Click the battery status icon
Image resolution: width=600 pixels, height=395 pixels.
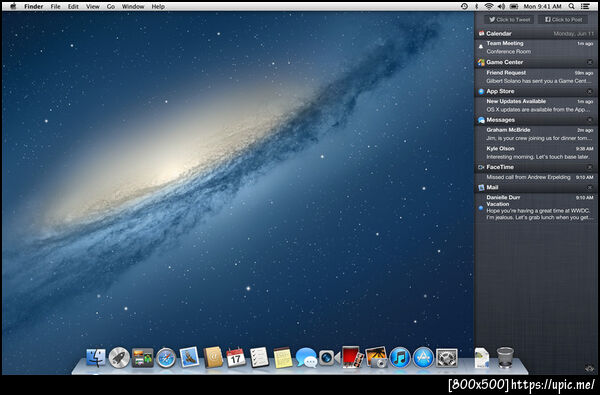click(514, 6)
